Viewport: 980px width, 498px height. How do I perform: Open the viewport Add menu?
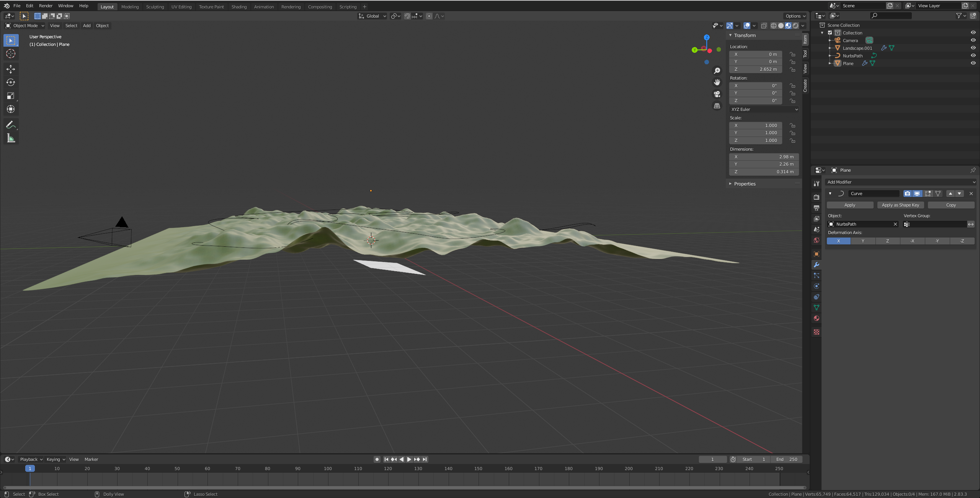[x=87, y=26]
